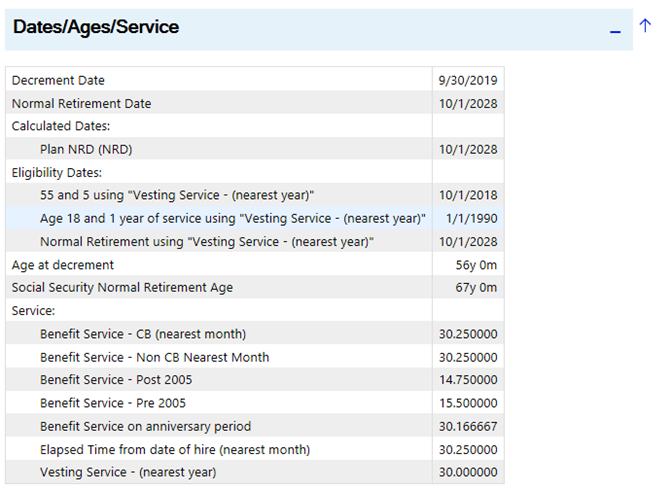Viewport: 672px width, 490px height.
Task: Select Benefit Service - Pre 2005 row
Action: tap(255, 403)
